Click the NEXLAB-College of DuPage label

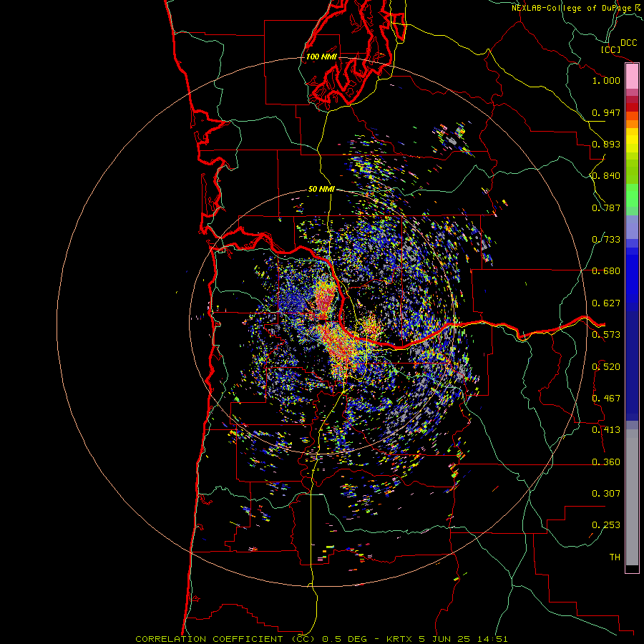click(572, 8)
